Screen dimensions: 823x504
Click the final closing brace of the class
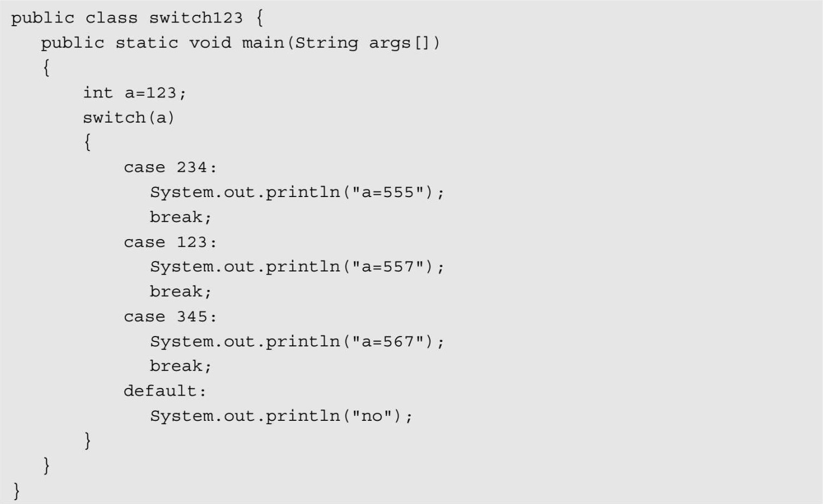point(16,490)
